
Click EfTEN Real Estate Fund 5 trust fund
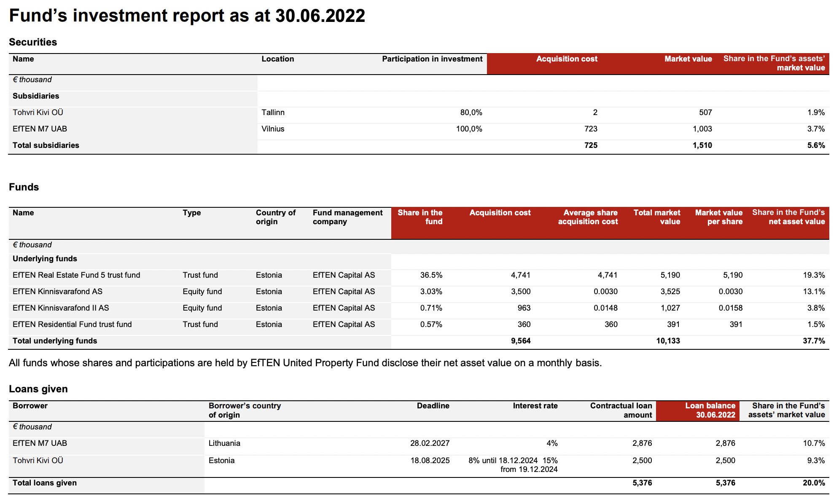click(77, 275)
